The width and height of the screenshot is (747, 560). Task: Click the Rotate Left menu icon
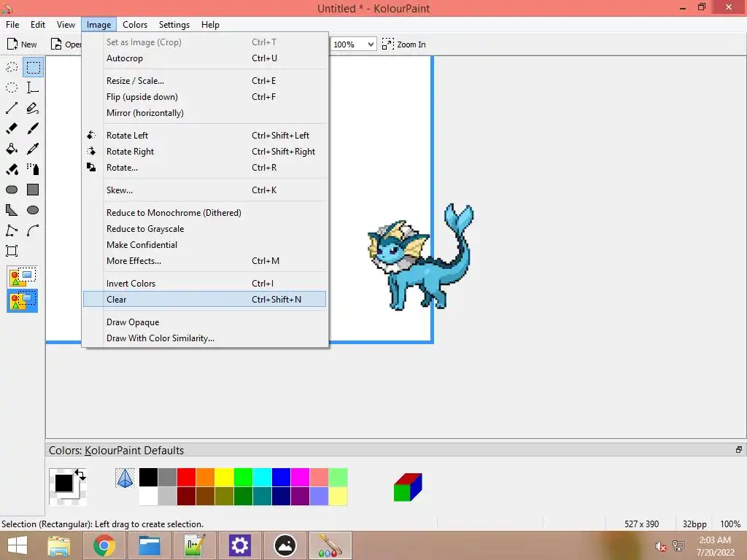click(91, 135)
